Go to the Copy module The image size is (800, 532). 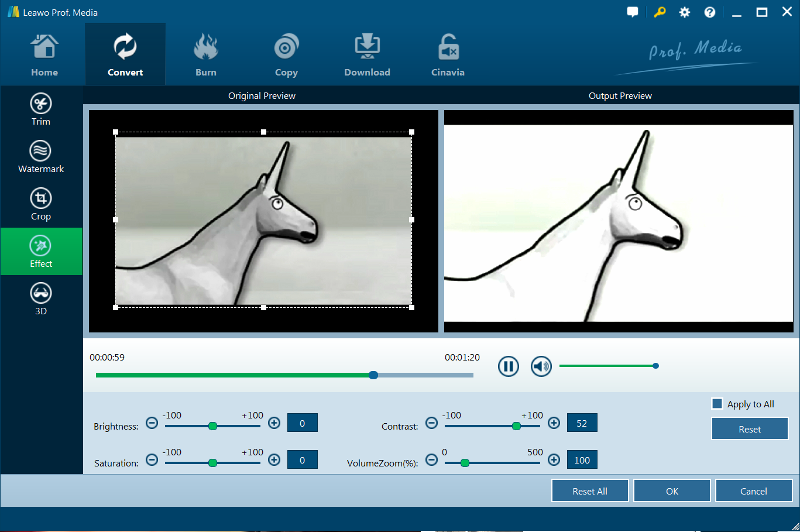point(286,56)
